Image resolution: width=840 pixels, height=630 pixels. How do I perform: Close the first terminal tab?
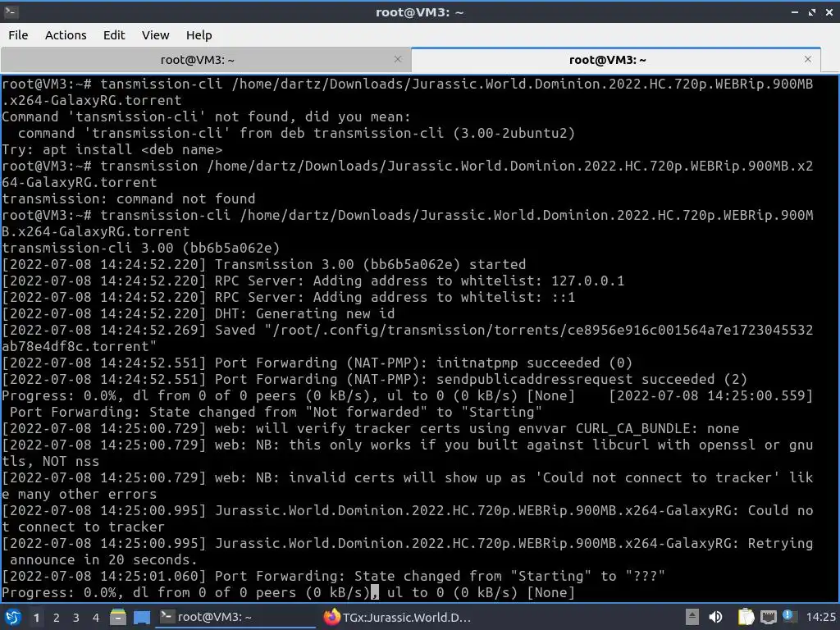click(x=398, y=59)
